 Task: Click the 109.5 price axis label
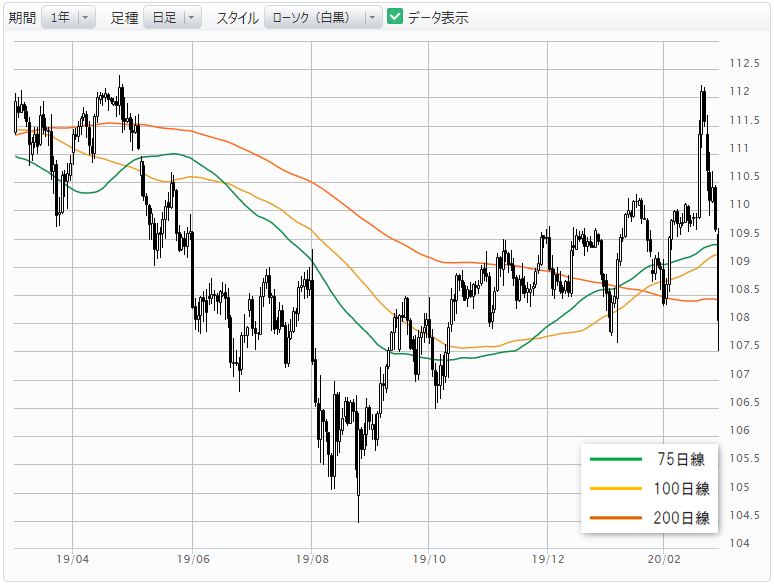744,233
